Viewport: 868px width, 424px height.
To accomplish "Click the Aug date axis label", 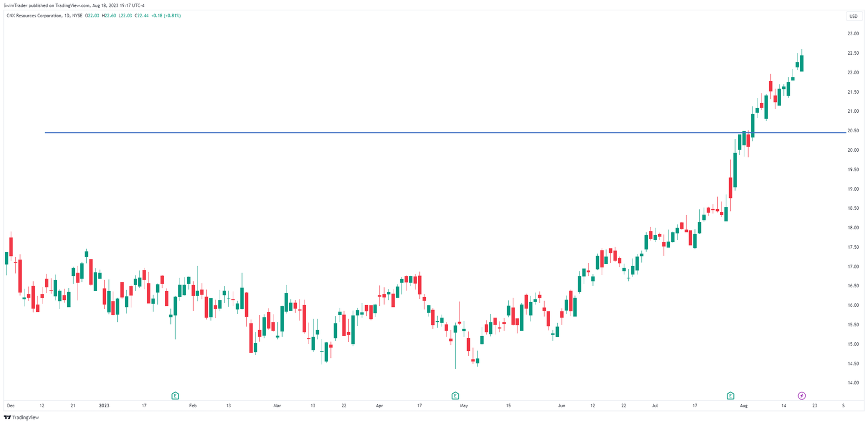I will pyautogui.click(x=744, y=406).
